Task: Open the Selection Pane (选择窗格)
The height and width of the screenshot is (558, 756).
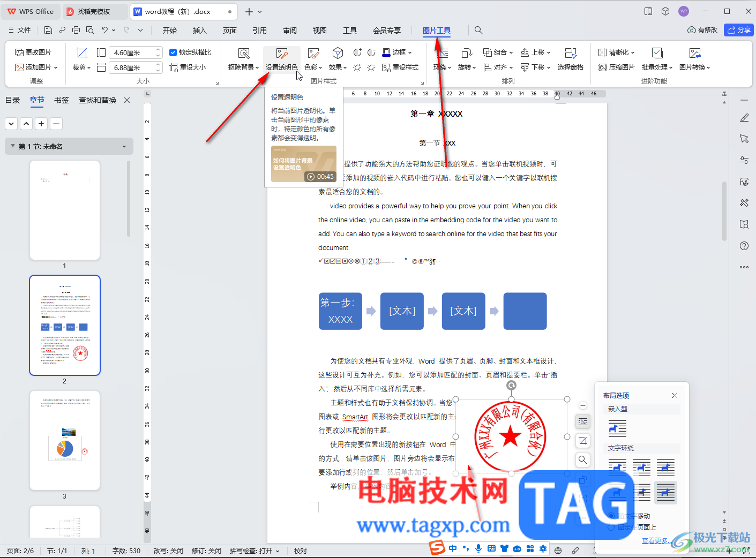Action: (x=571, y=59)
